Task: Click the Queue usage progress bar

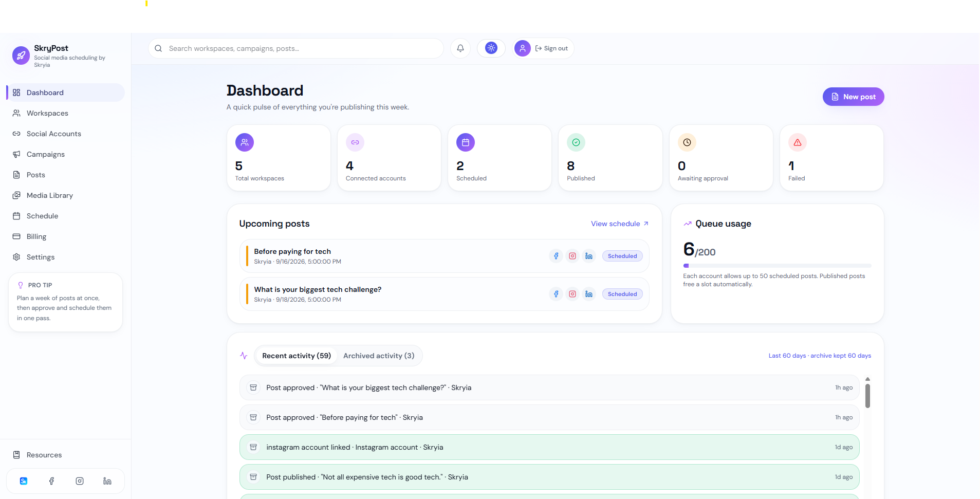Action: click(x=777, y=266)
